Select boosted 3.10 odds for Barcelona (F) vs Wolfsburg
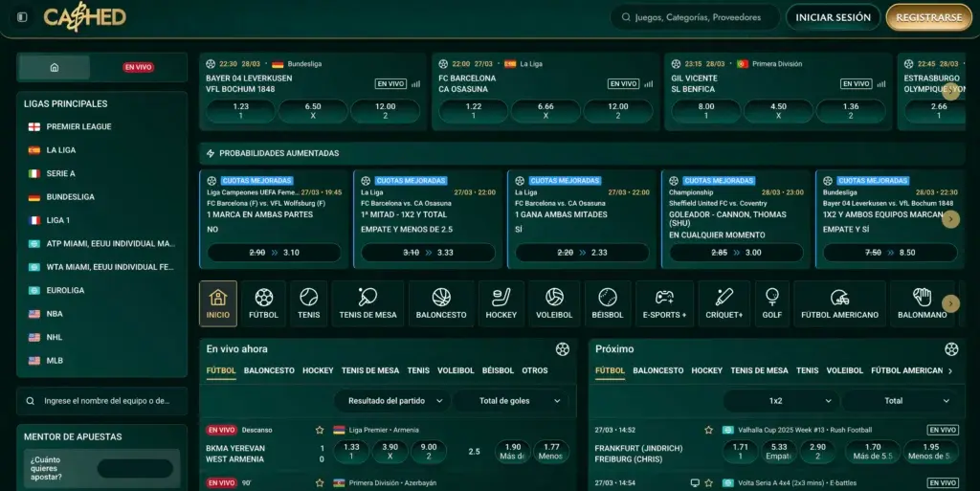 [274, 253]
